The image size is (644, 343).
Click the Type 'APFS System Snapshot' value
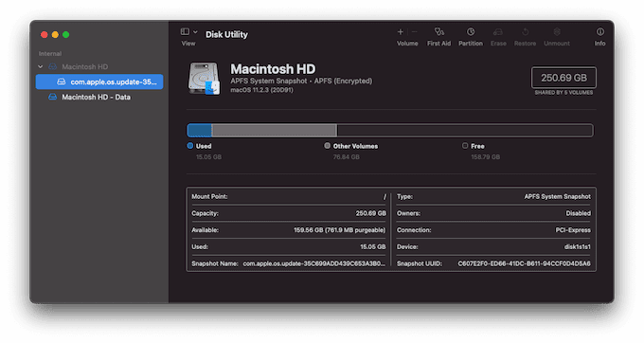point(557,197)
